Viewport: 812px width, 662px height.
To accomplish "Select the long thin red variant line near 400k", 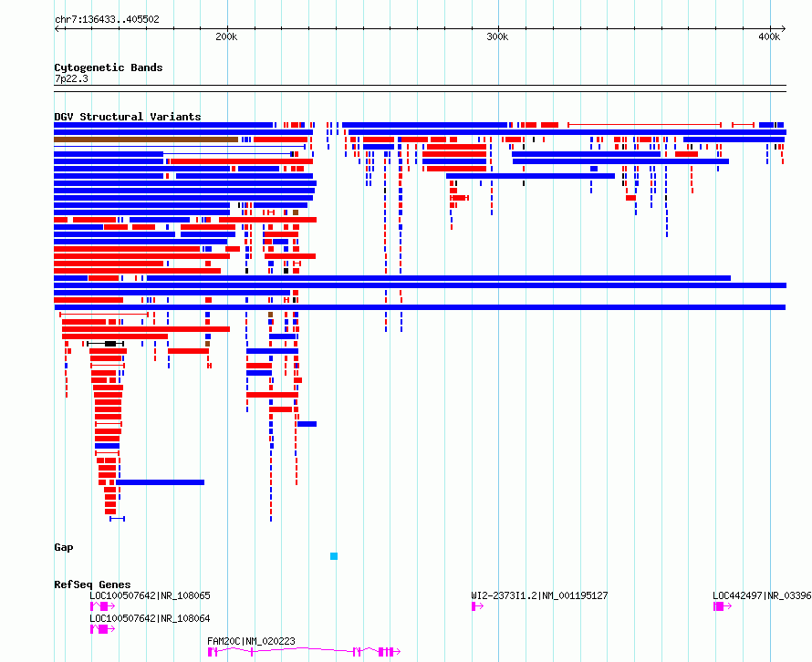I will coord(645,125).
